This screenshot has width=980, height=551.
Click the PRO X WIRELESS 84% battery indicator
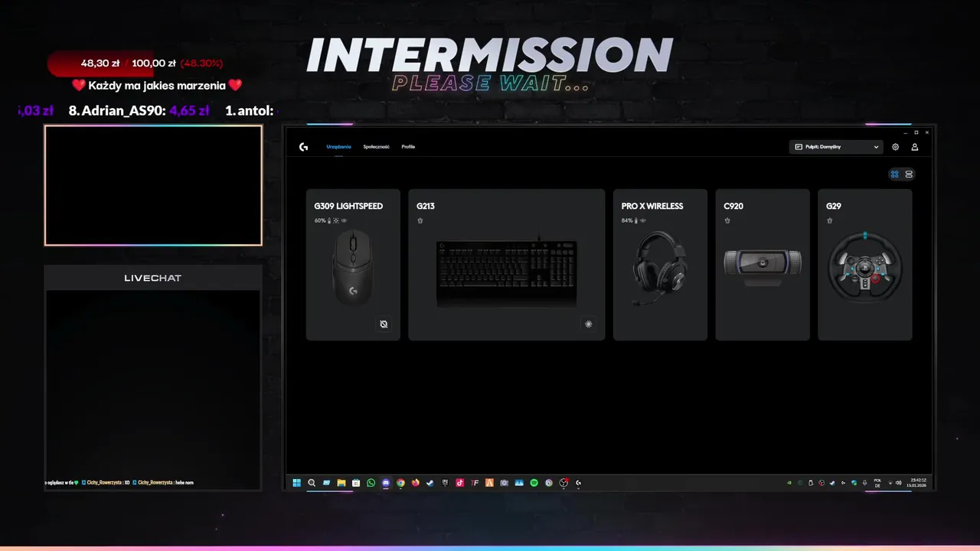(x=629, y=220)
